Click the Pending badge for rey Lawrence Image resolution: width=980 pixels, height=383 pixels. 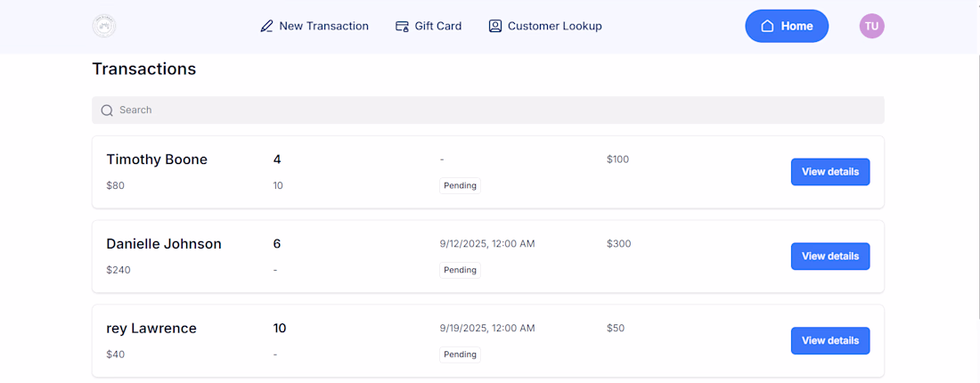460,354
